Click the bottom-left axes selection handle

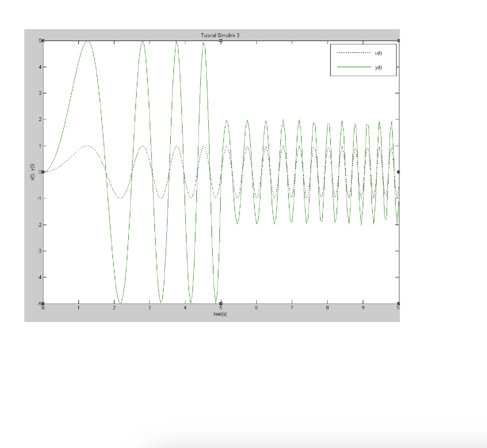pos(43,303)
